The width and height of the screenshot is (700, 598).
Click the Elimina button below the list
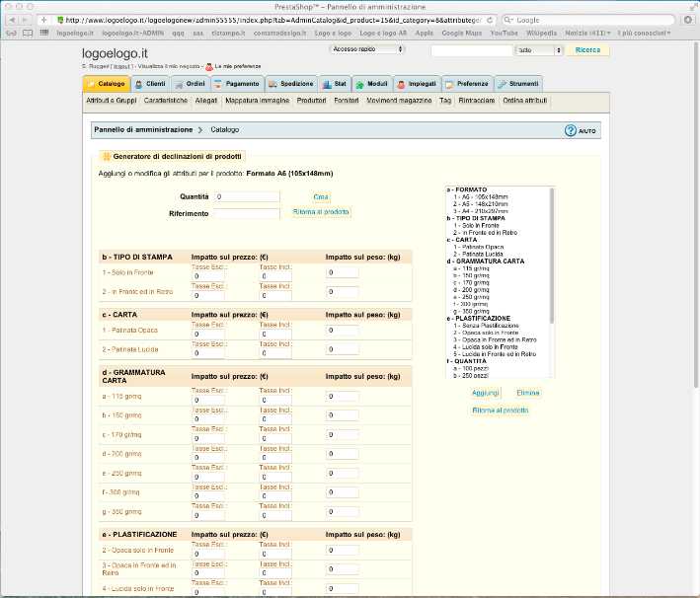click(528, 393)
